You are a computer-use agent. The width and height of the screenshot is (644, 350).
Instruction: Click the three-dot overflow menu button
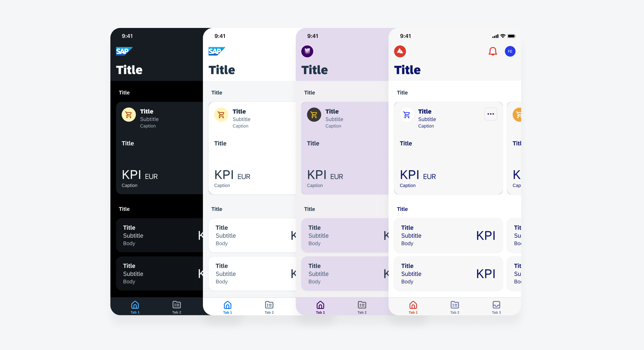[491, 114]
